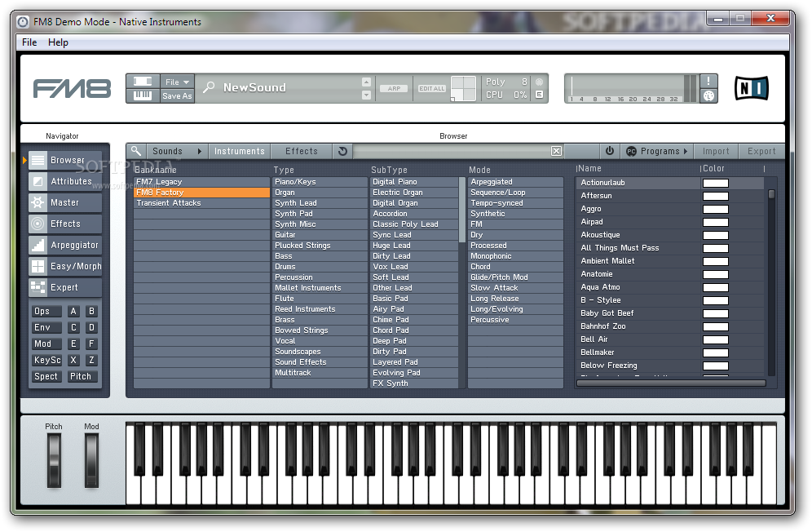
Task: Click the Mod wheel slider
Action: 91,461
